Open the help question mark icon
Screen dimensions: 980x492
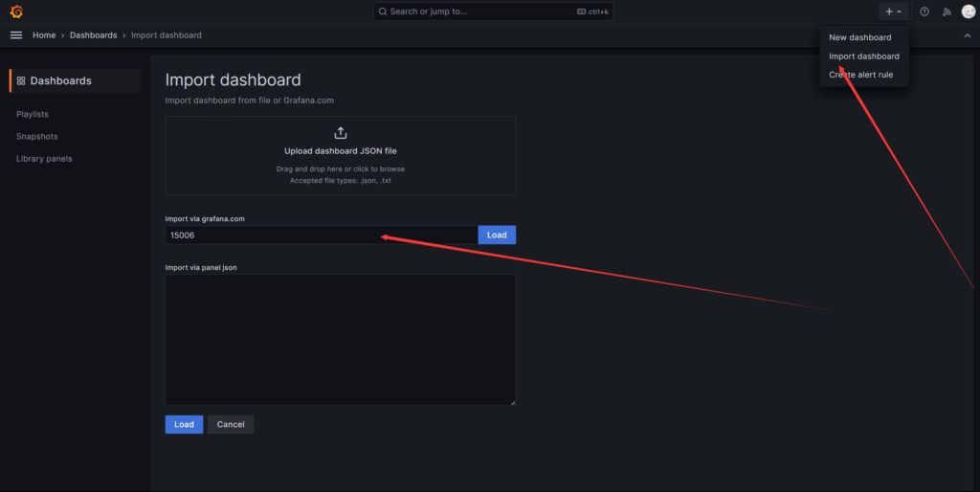924,11
